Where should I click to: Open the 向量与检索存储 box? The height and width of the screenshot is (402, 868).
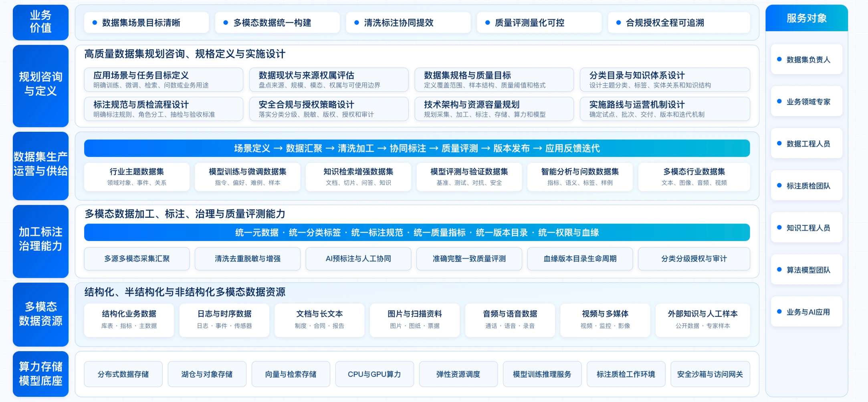click(291, 374)
